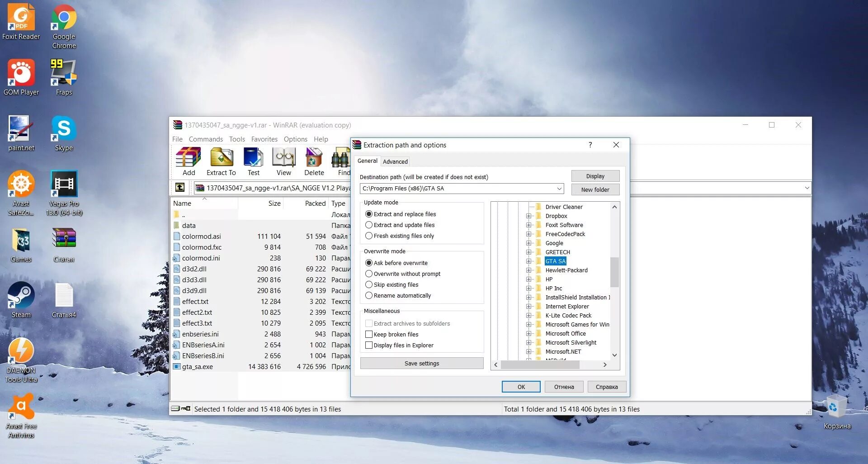Select Overwrite without prompt option
Viewport: 868px width, 464px height.
369,274
